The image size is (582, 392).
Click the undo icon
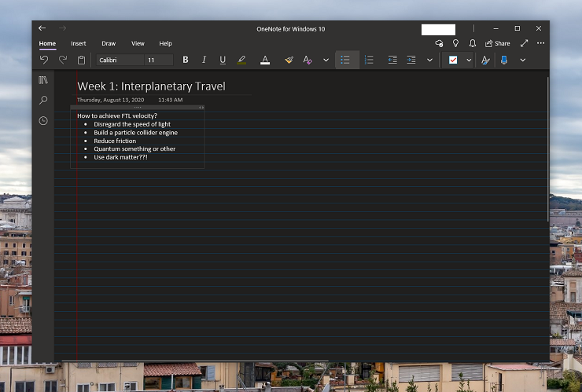tap(44, 60)
